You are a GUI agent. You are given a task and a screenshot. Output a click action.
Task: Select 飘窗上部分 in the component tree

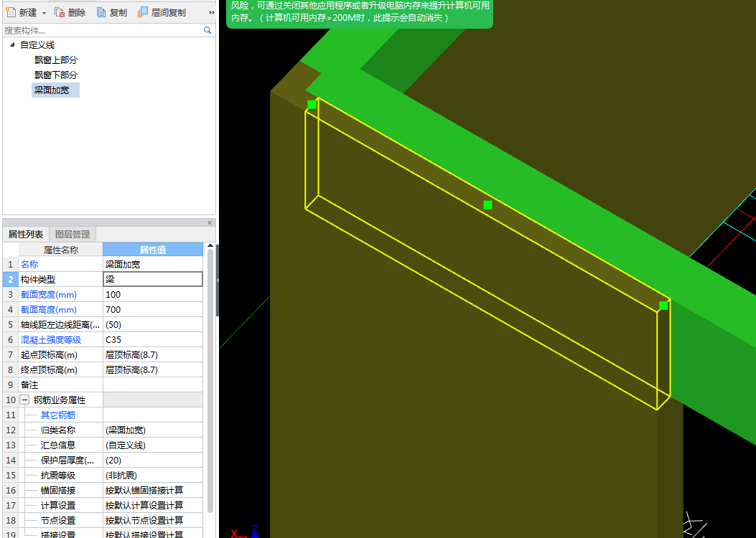[55, 60]
